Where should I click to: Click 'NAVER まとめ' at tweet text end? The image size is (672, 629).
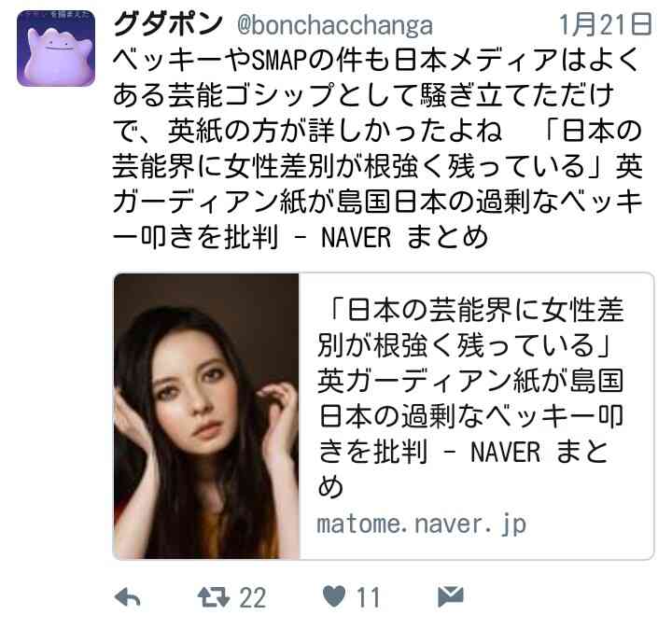pos(404,237)
